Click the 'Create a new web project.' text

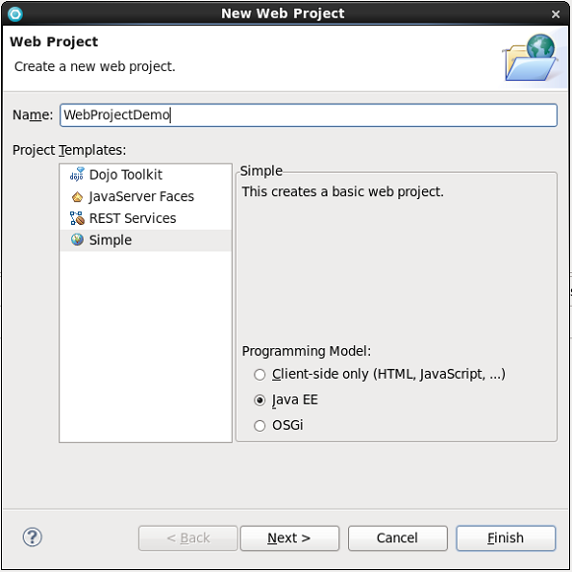95,66
